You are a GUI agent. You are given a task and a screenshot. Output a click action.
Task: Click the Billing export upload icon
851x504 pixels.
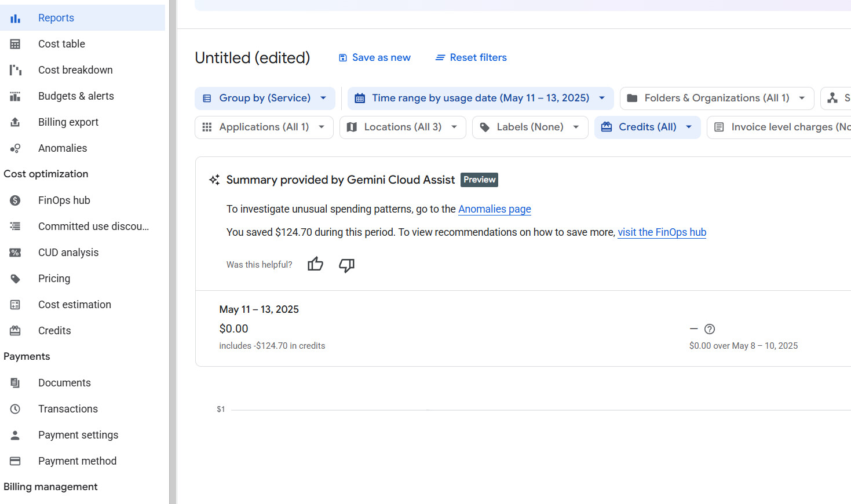tap(16, 122)
